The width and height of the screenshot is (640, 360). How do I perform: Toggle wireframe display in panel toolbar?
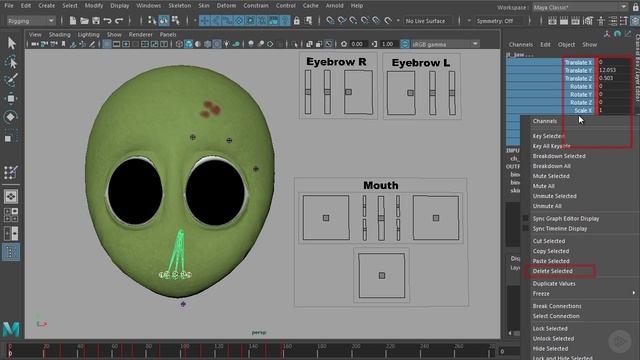(x=179, y=44)
